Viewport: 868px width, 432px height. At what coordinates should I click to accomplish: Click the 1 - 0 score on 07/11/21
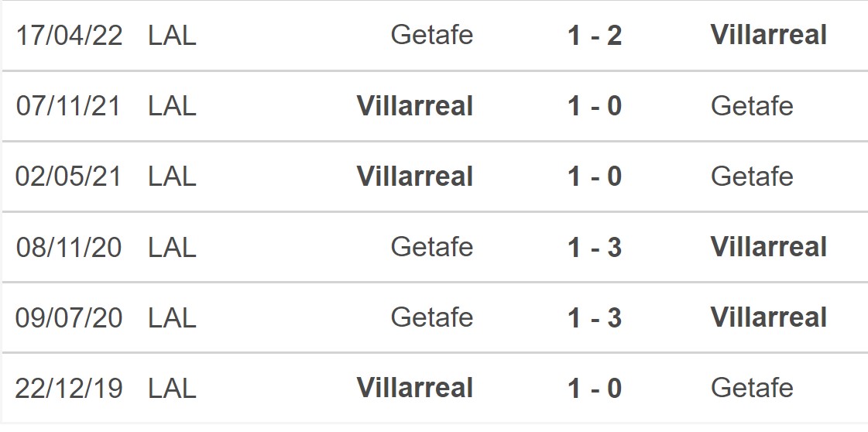click(594, 106)
